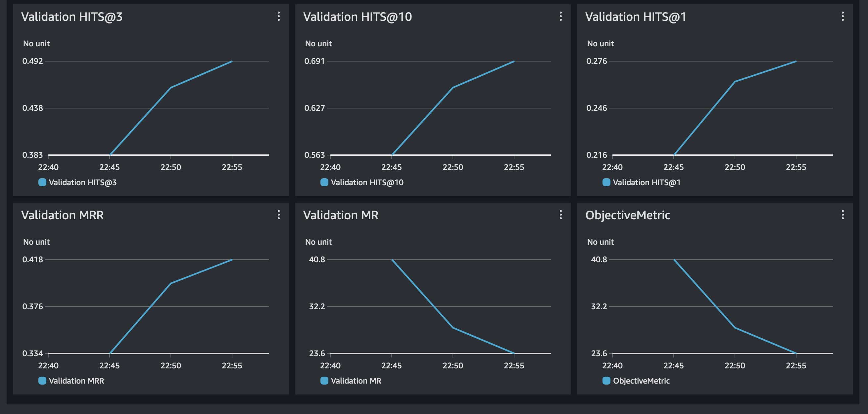Click the 22:55 time label in MRR chart
Viewport: 868px width, 414px height.
(x=232, y=366)
